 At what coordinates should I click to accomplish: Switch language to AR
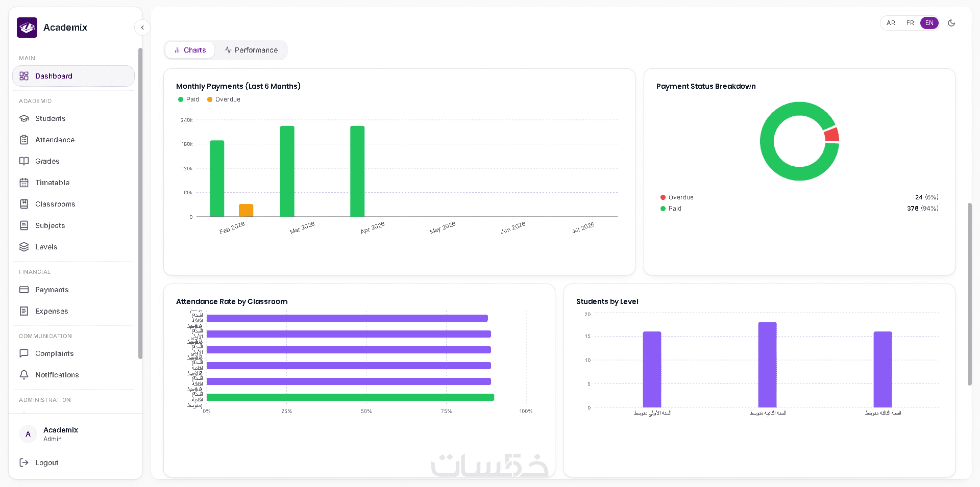[891, 23]
